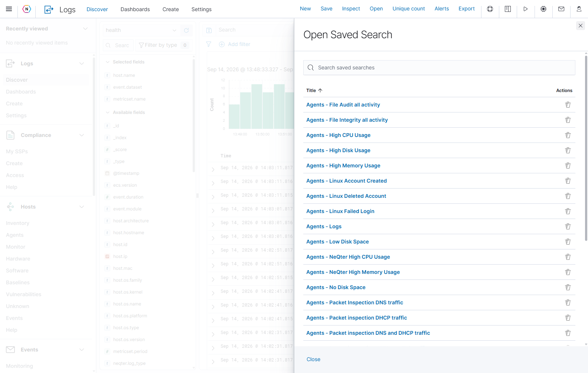Delete Agents - Packet inspection DHCP traffic search
This screenshot has height=373, width=588.
click(568, 318)
